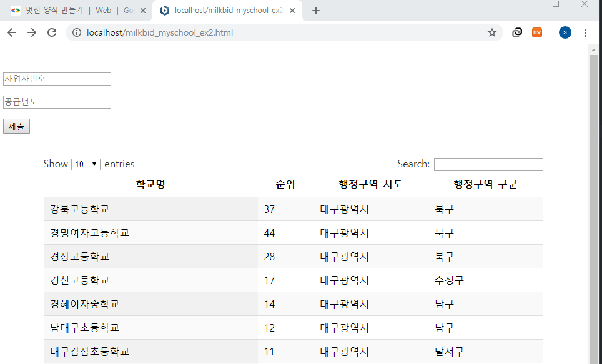Screen dimensions: 602x364
Task: Open the orange EX browser extension
Action: pyautogui.click(x=537, y=32)
